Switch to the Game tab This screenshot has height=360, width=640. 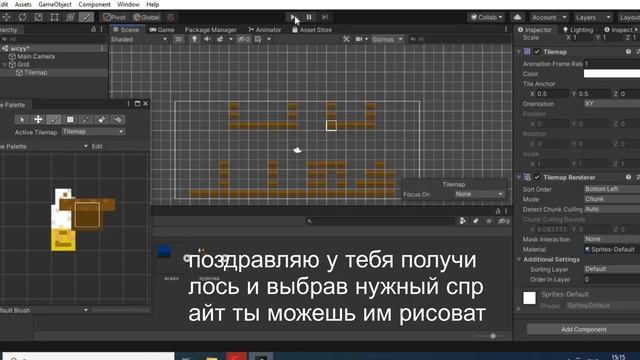tap(162, 30)
